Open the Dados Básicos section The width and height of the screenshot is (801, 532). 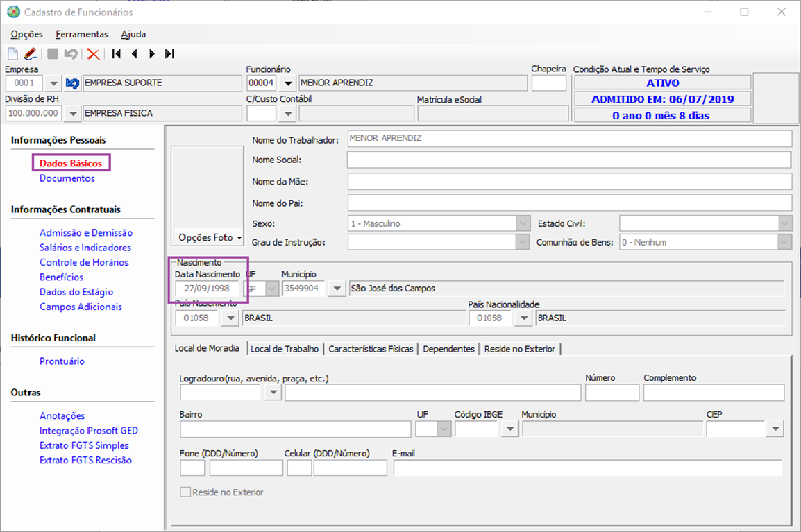71,164
